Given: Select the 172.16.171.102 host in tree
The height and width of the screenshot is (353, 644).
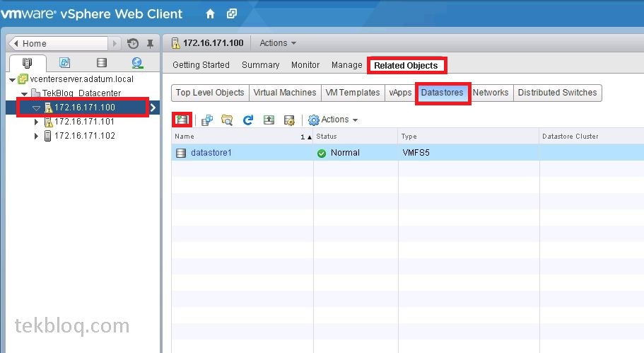Looking at the screenshot, I should [85, 136].
